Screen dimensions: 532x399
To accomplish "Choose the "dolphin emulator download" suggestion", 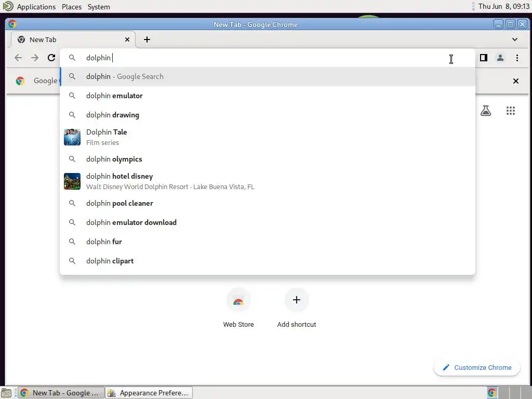I will [268, 222].
